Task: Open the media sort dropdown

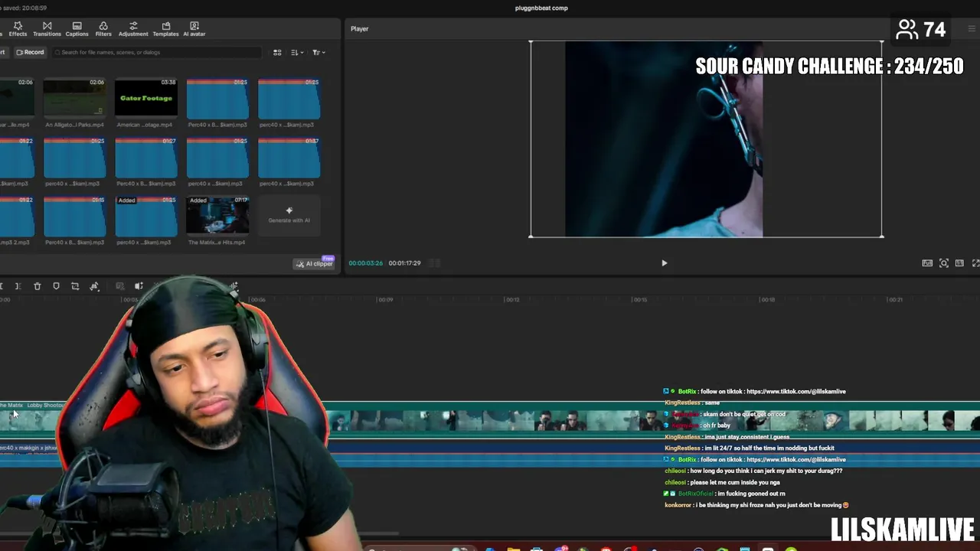Action: (297, 52)
